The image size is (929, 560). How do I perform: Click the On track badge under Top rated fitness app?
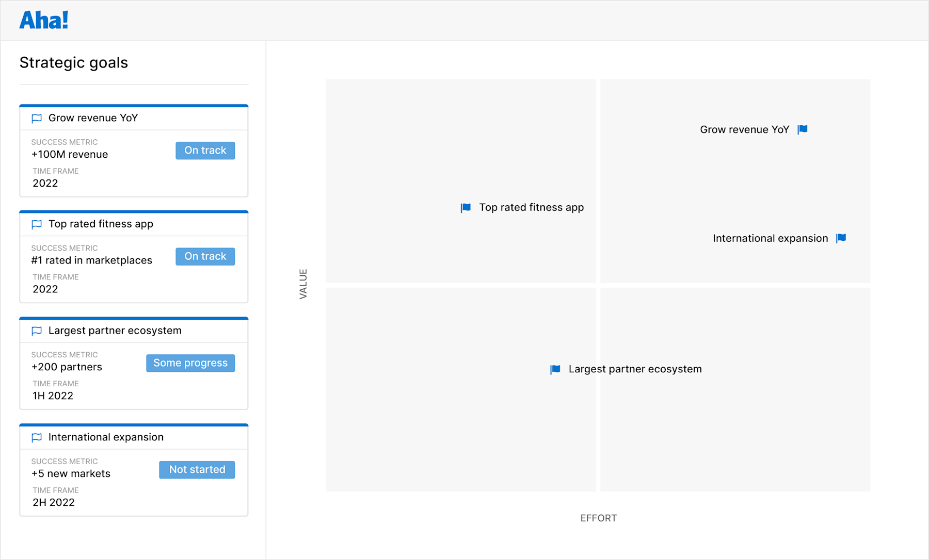click(x=205, y=256)
